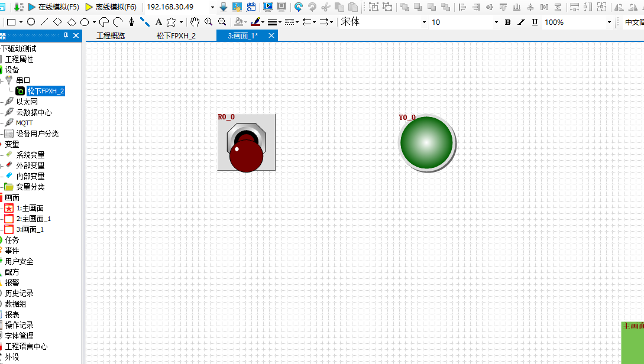Viewport: 644px width, 364px height.
Task: Open the rectangle tool dropdown arrow
Action: (x=21, y=22)
